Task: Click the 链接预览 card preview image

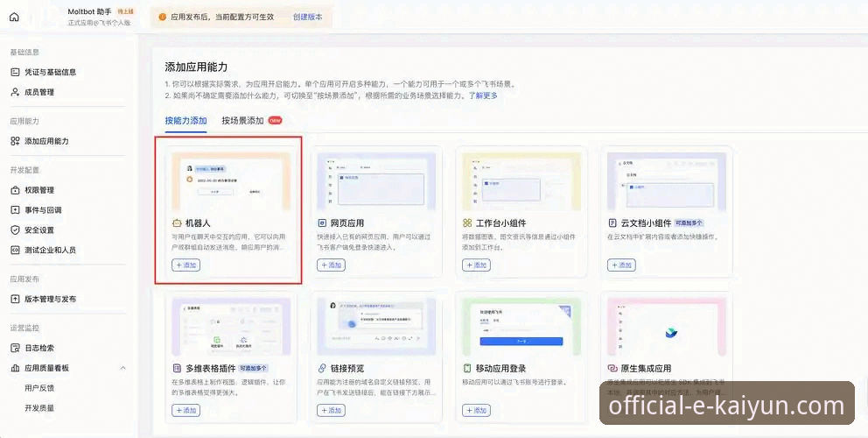Action: click(376, 327)
